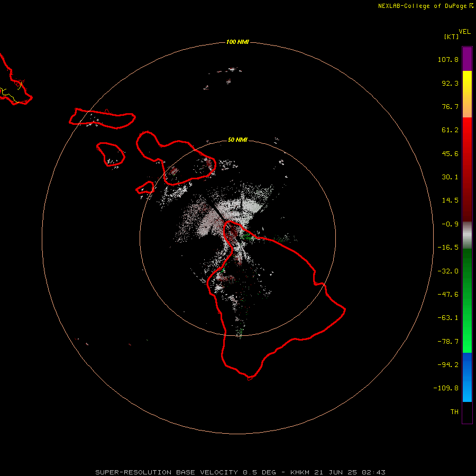476x476 pixels.
Task: Select the 30.1 legend value
Action: point(450,177)
